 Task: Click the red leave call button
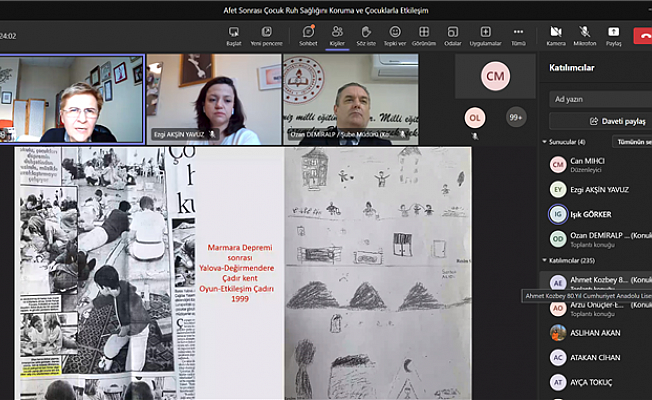(644, 35)
